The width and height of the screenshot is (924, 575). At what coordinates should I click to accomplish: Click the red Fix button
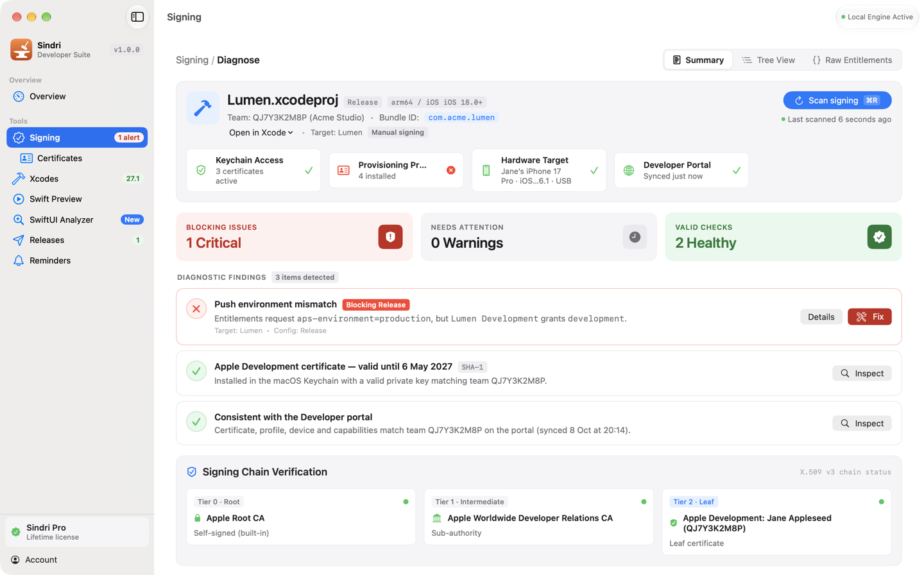(x=869, y=317)
